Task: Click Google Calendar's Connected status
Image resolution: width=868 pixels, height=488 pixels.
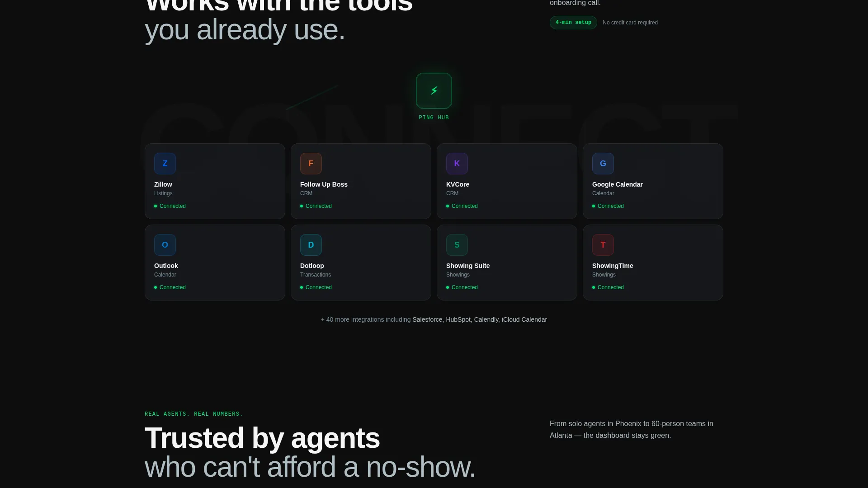Action: pos(608,206)
